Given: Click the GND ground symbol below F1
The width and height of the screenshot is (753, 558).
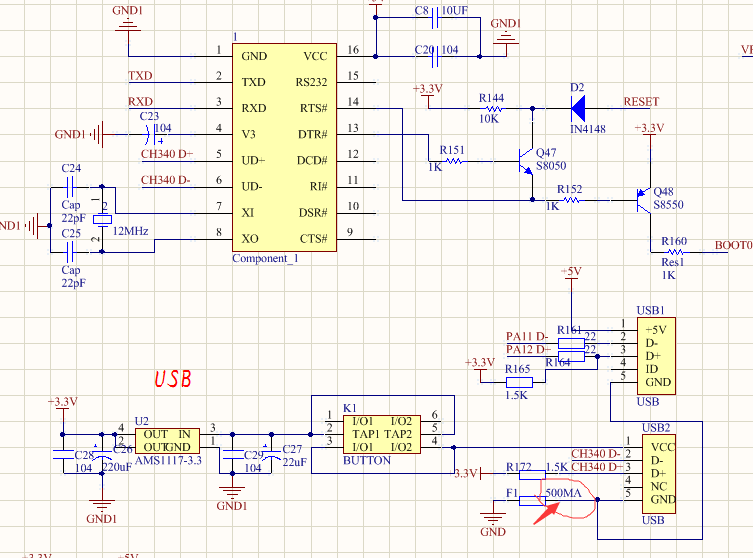Looking at the screenshot, I should point(493,518).
